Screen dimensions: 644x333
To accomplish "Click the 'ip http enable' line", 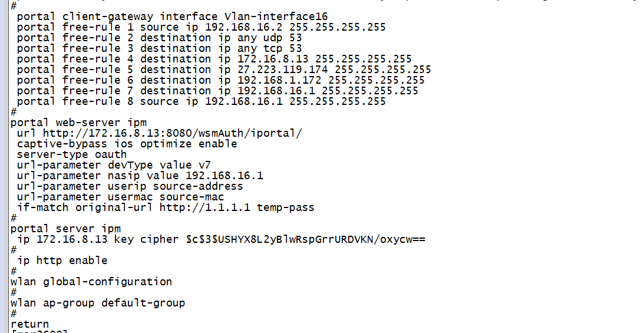I will point(62,261).
